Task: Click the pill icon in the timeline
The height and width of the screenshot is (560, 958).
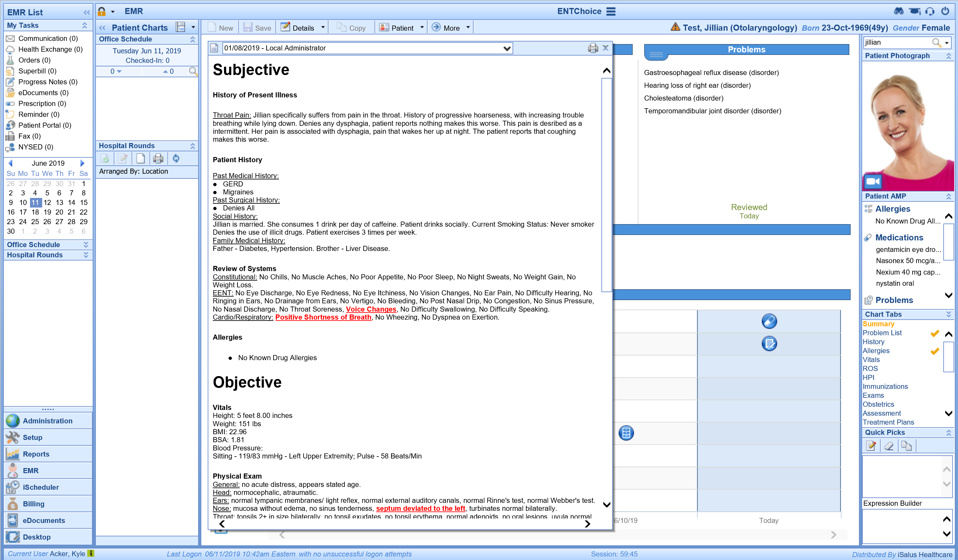Action: point(769,321)
